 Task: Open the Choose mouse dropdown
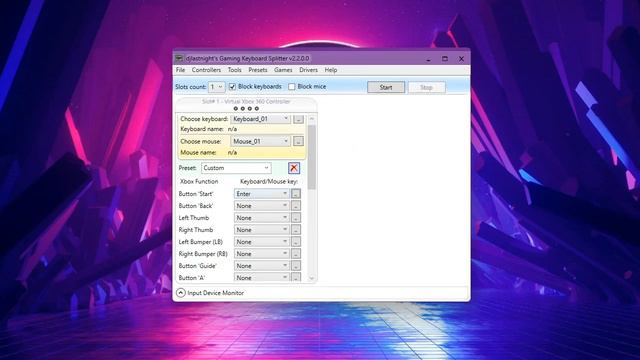pos(260,141)
